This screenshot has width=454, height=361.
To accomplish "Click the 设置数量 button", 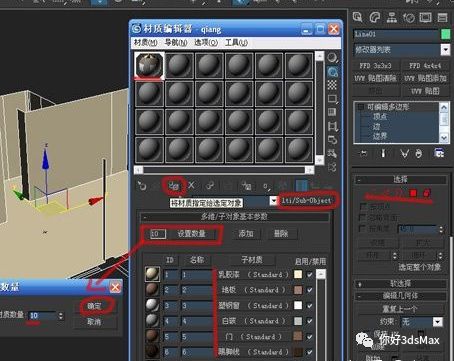I will point(191,234).
